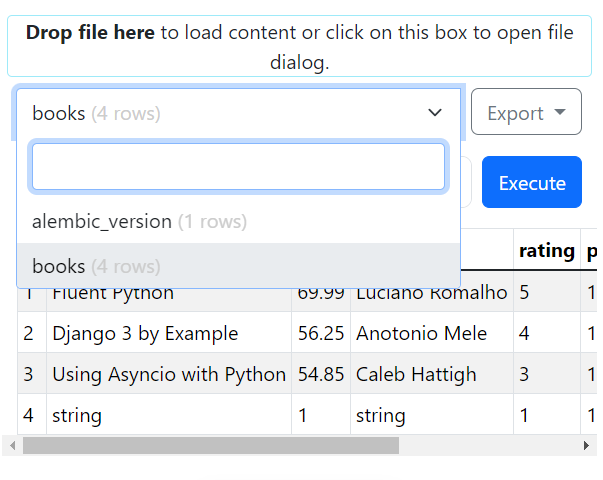Select the 54.85 price cell
Viewport: 603px width, 480px height.
(x=321, y=374)
